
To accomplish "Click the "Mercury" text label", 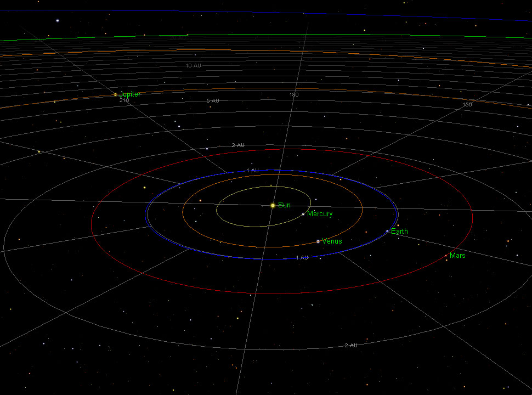I will pos(320,214).
